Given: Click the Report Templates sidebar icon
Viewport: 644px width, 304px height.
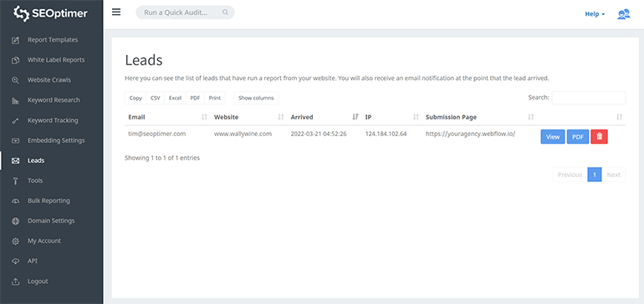Looking at the screenshot, I should click(15, 40).
